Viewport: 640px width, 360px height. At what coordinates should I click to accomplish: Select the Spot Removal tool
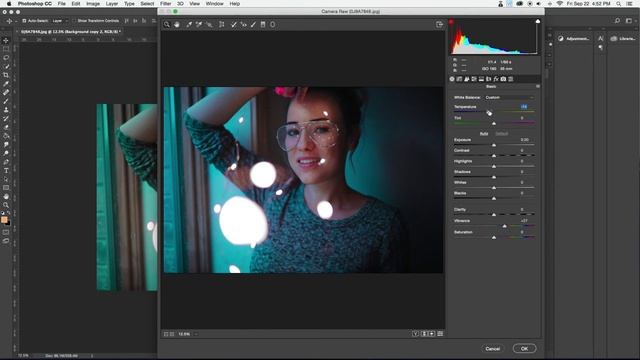coord(234,24)
